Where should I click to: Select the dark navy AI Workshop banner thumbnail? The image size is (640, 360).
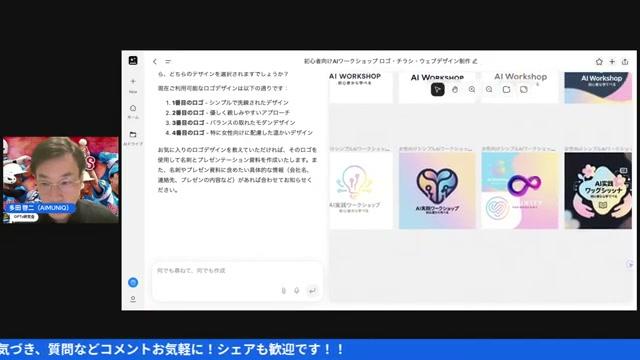(x=598, y=87)
